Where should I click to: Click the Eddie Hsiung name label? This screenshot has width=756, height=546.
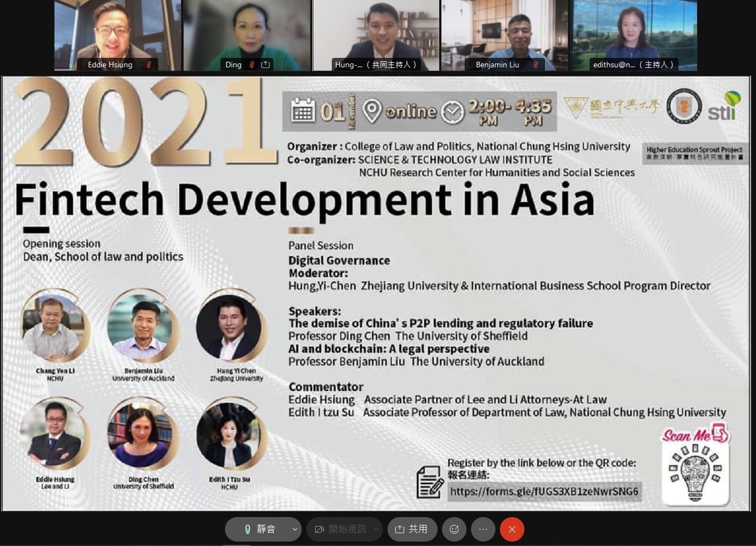point(110,65)
